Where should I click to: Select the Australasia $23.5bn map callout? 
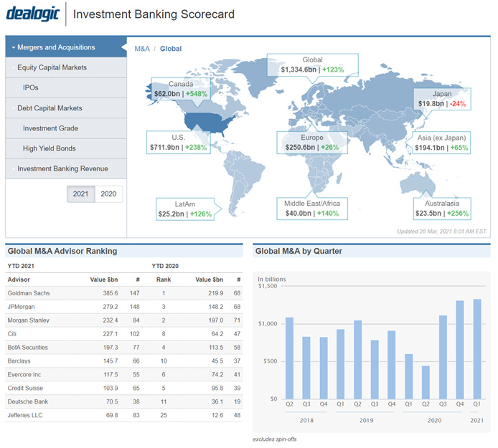[x=442, y=209]
